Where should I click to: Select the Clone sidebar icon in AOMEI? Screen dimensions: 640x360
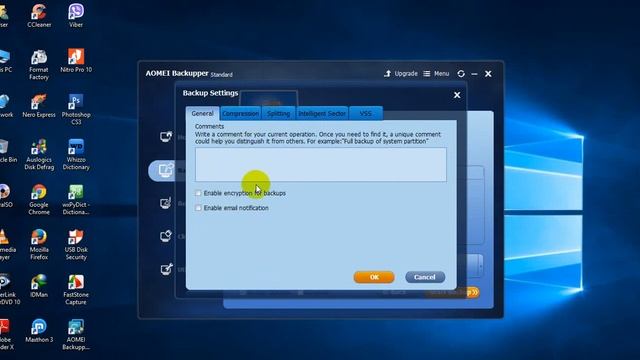(166, 236)
